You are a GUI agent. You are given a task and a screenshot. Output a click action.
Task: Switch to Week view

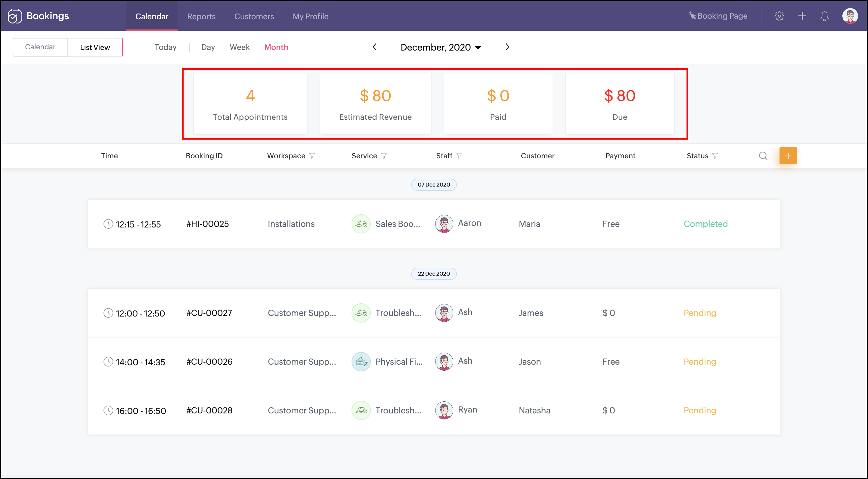click(x=239, y=47)
